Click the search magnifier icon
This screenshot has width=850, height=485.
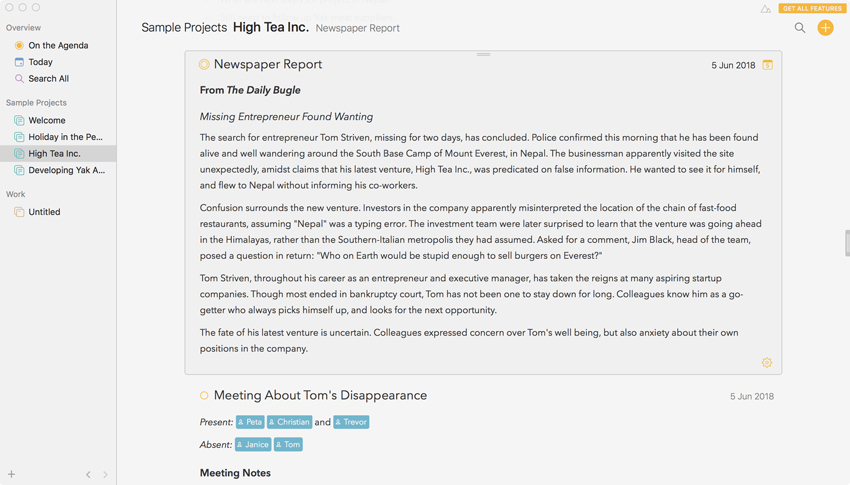(x=800, y=28)
